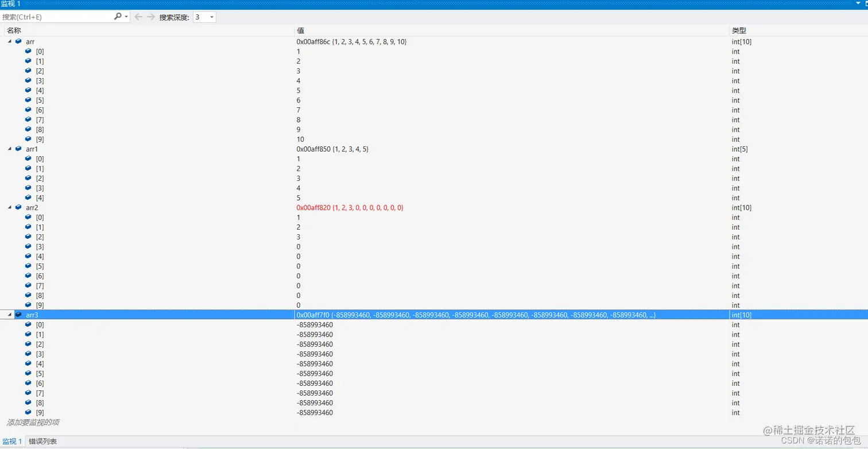Click cube icon of arr2 element [9]
This screenshot has height=449, width=868.
pos(28,305)
